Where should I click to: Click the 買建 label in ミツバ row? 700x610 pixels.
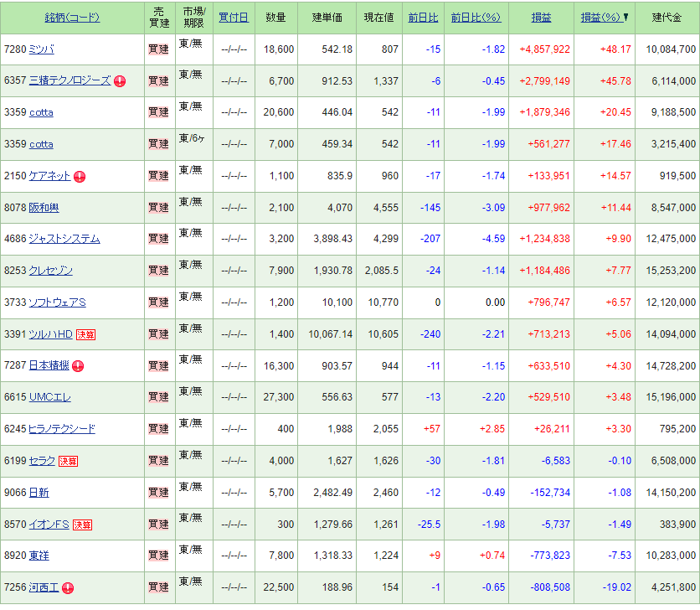[x=158, y=49]
